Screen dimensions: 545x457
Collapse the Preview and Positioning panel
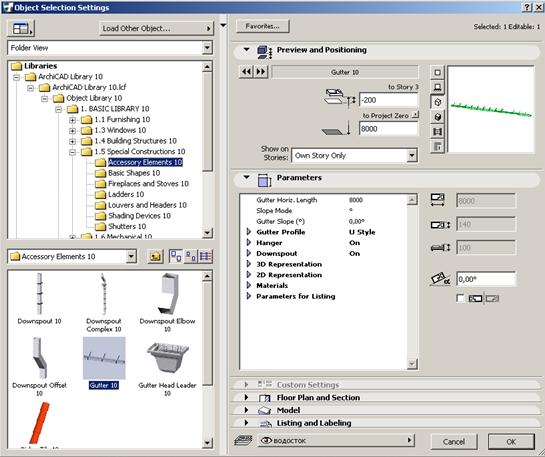tap(246, 50)
